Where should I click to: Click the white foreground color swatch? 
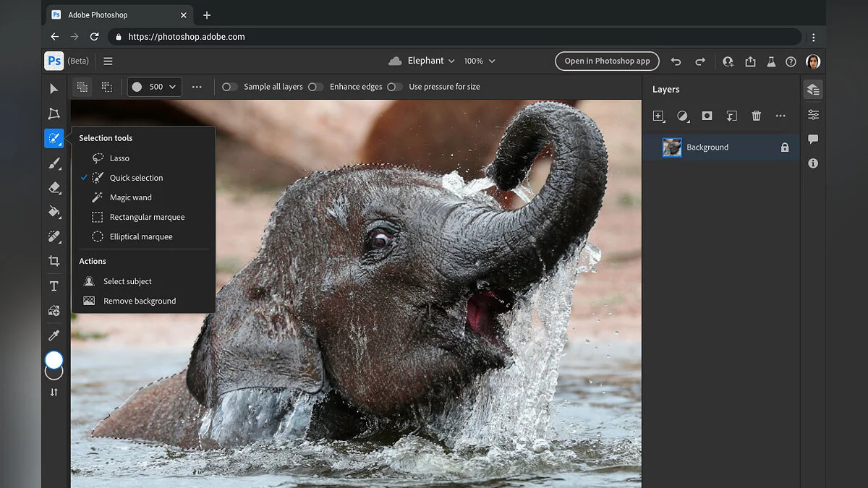coord(54,359)
